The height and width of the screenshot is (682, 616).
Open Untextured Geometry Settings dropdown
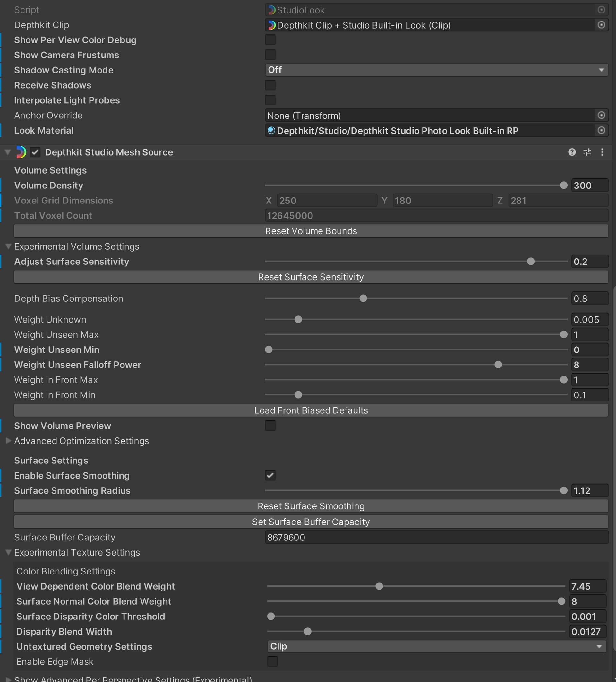click(436, 646)
